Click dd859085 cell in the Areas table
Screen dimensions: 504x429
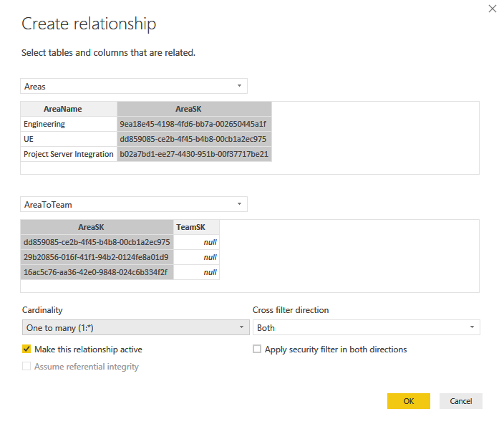(x=195, y=139)
